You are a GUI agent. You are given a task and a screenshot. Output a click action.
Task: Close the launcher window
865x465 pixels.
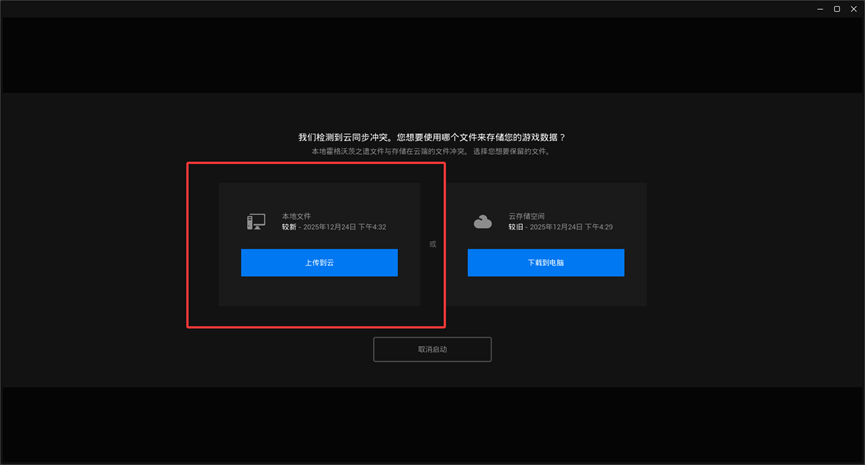click(854, 9)
